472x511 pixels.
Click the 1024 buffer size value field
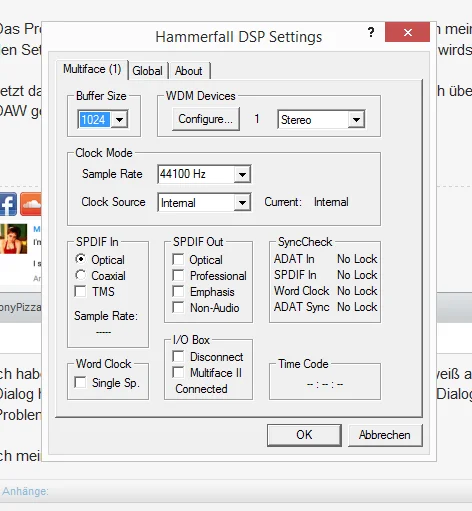coord(95,119)
